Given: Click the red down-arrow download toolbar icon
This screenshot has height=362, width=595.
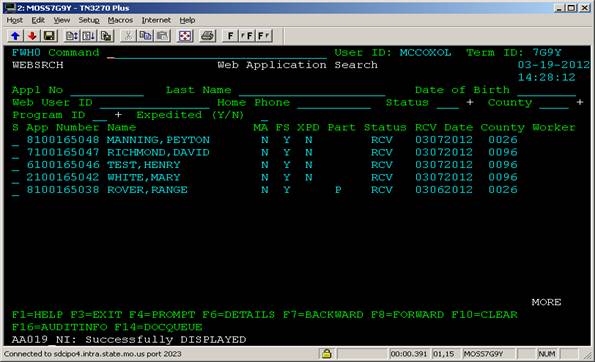Looking at the screenshot, I should [x=32, y=36].
